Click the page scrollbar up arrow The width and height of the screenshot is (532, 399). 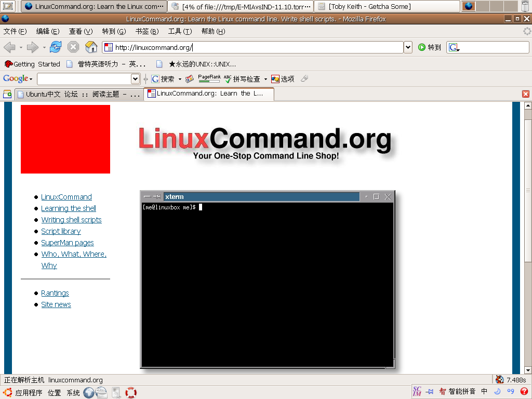[528, 105]
